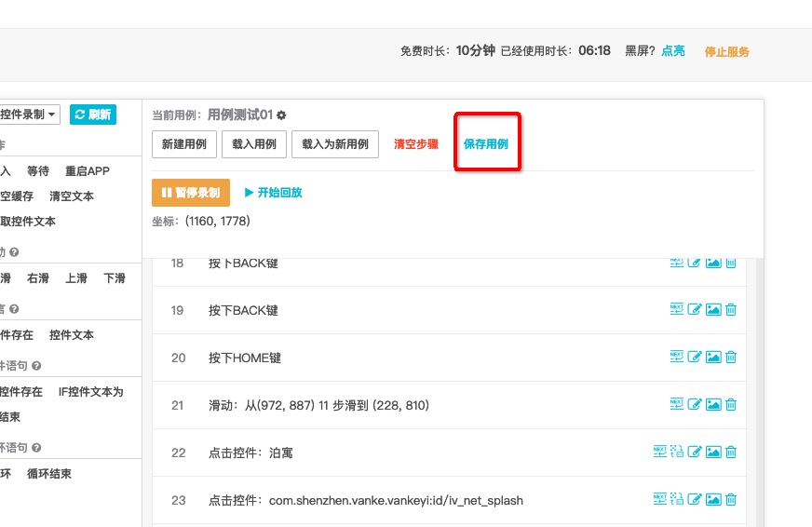This screenshot has height=527, width=812.
Task: View screenshot image of step 19
Action: (713, 309)
